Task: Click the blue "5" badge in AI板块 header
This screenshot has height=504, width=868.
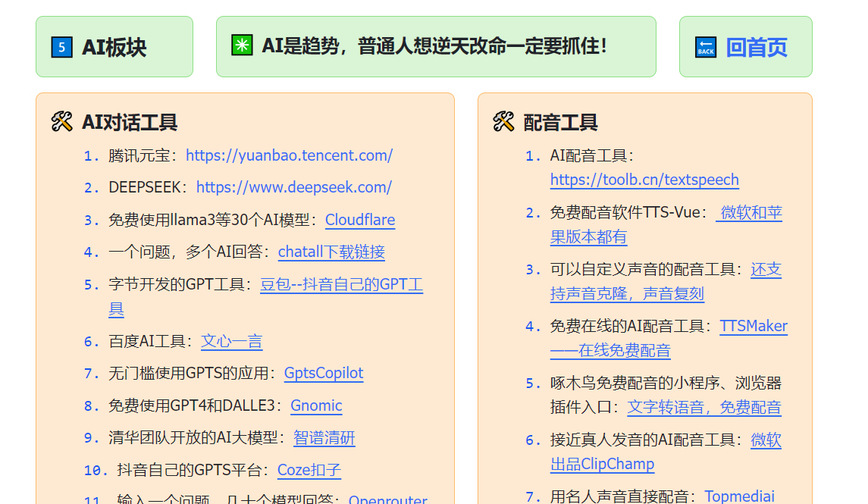Action: coord(61,47)
